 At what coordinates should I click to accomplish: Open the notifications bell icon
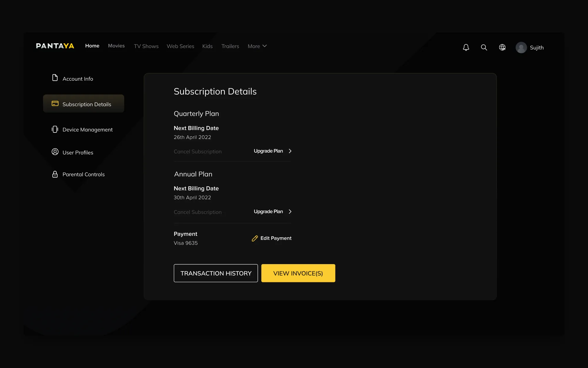[466, 47]
